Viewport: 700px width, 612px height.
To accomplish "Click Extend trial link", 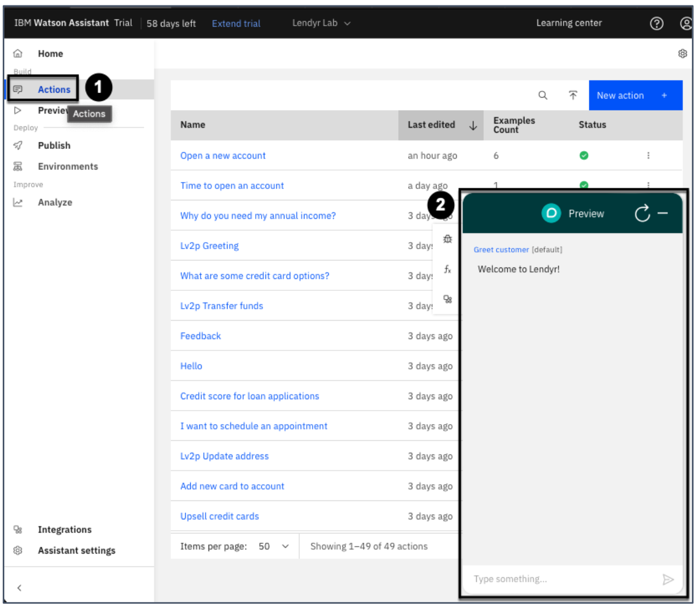I will pos(236,23).
